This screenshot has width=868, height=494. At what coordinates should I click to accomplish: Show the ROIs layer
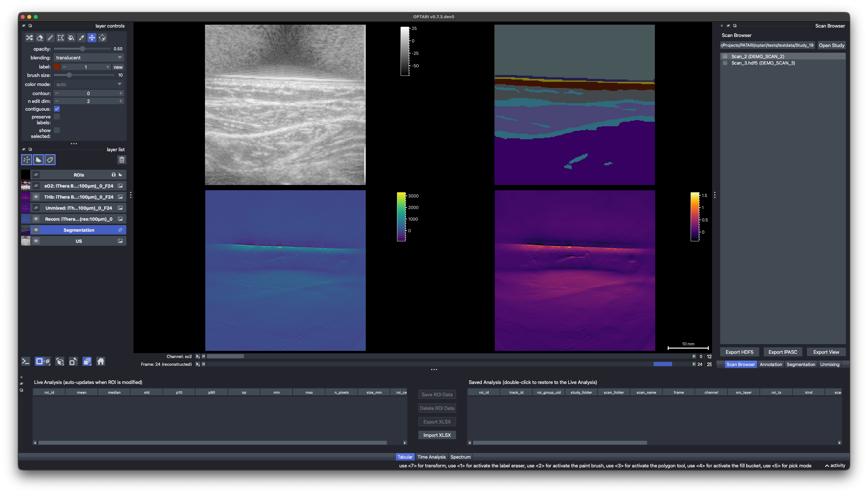click(x=36, y=175)
